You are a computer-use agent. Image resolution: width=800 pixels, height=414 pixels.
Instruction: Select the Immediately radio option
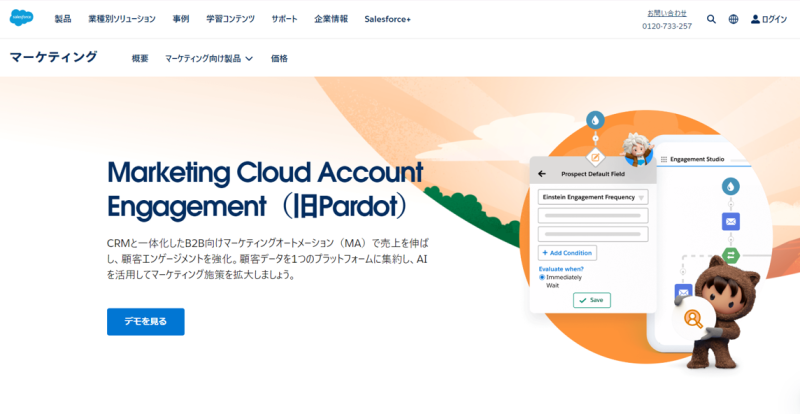click(x=542, y=277)
